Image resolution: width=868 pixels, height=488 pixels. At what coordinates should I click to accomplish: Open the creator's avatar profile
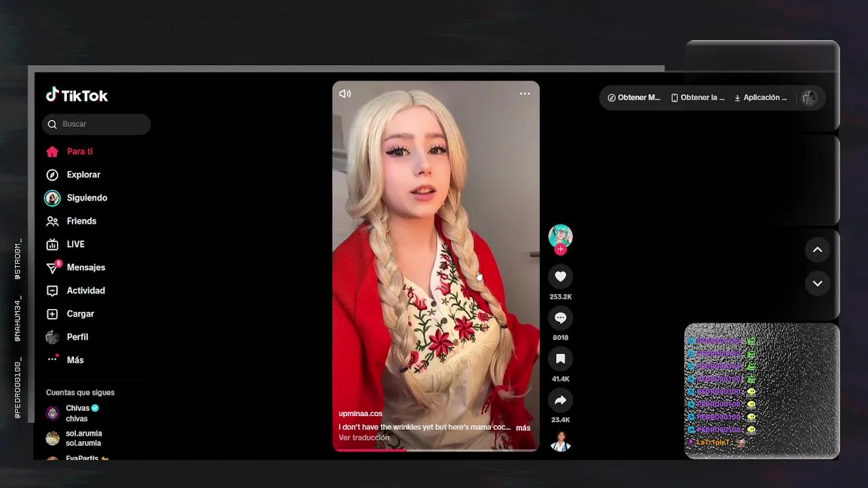560,236
